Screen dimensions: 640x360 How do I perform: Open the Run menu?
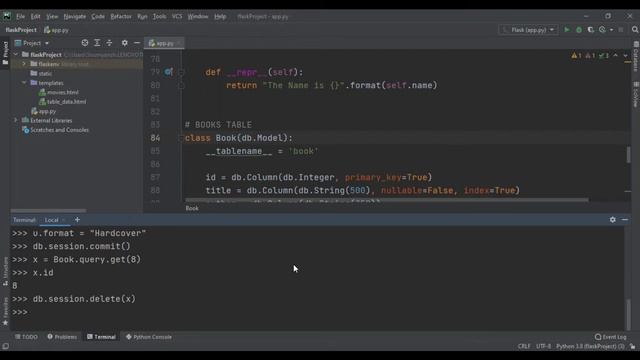tap(142, 17)
